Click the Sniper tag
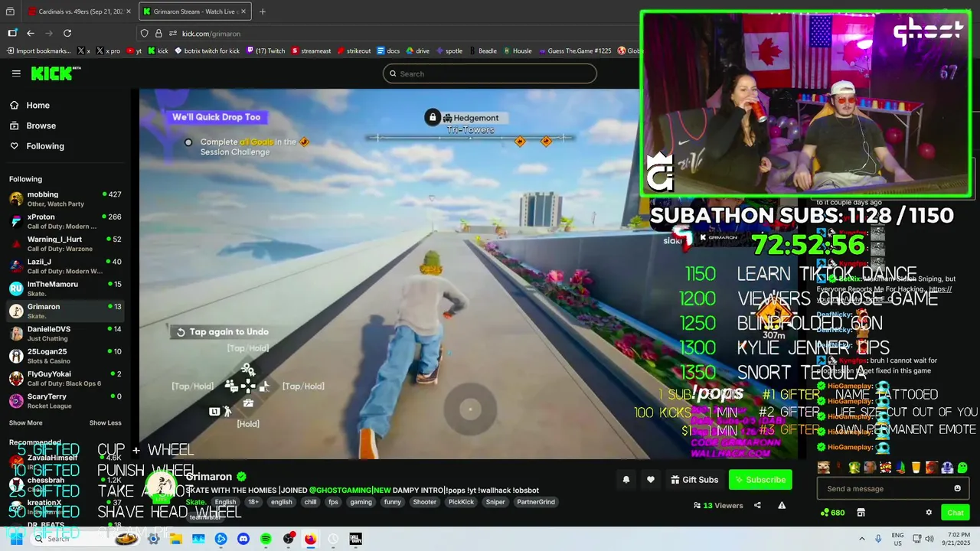The image size is (980, 551). tap(495, 502)
